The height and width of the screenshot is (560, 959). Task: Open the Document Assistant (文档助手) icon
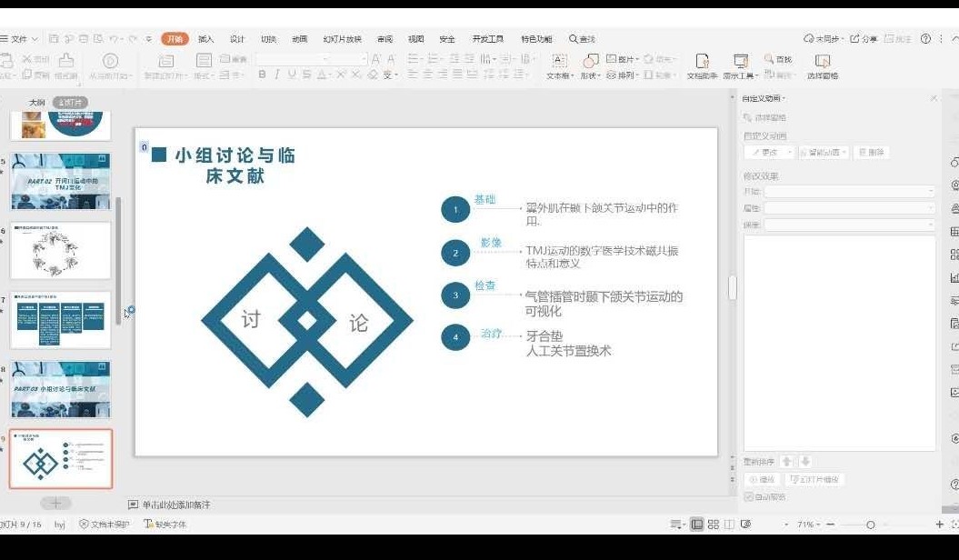point(702,65)
